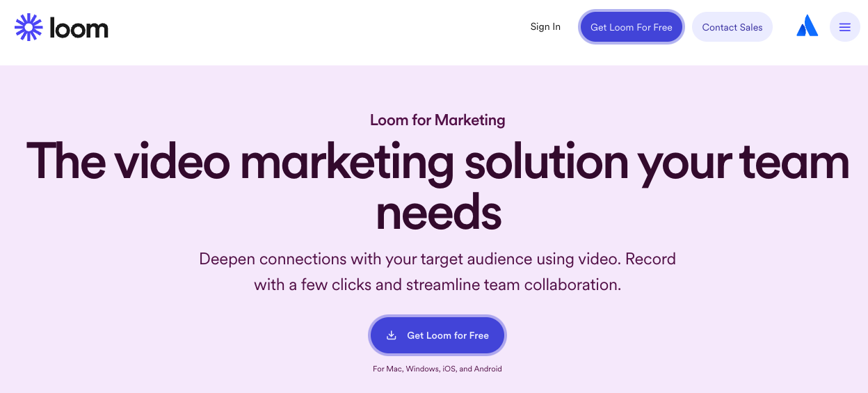This screenshot has height=393, width=868.
Task: Click the loom wordmark text in header
Action: (79, 29)
